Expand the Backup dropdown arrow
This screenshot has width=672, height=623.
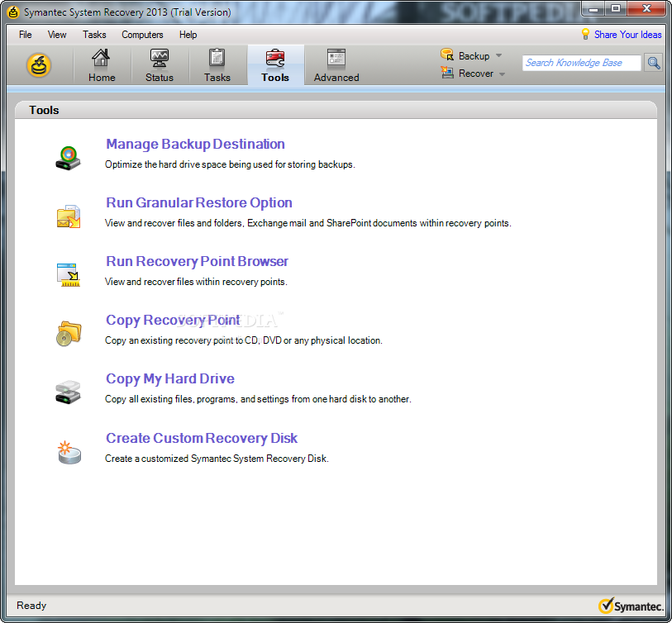[498, 55]
